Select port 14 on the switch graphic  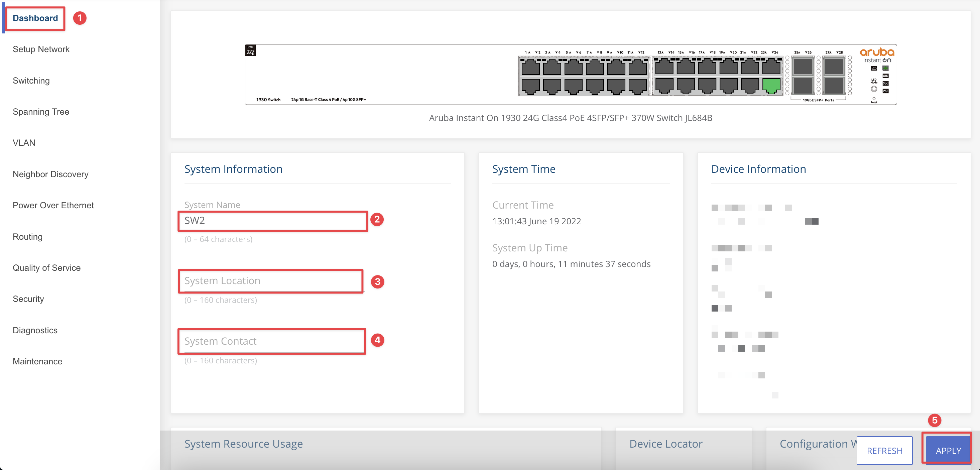point(664,86)
